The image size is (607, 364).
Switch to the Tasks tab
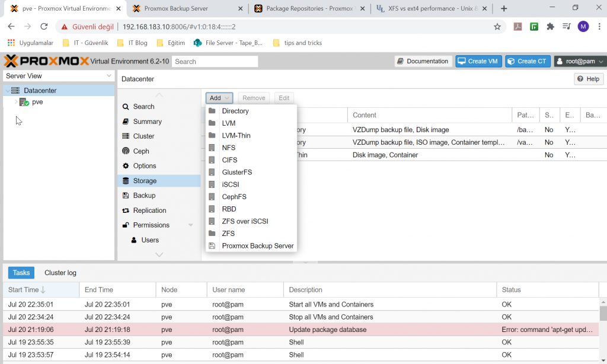coord(21,273)
